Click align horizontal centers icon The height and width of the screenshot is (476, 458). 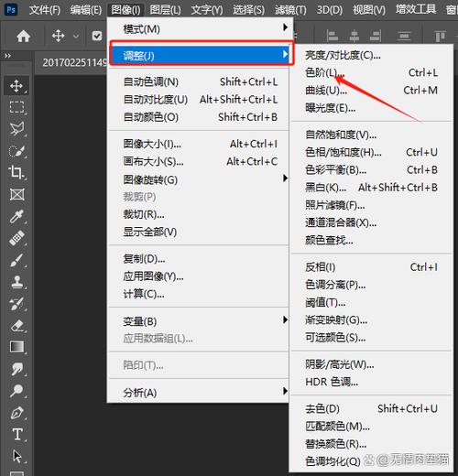(354, 36)
